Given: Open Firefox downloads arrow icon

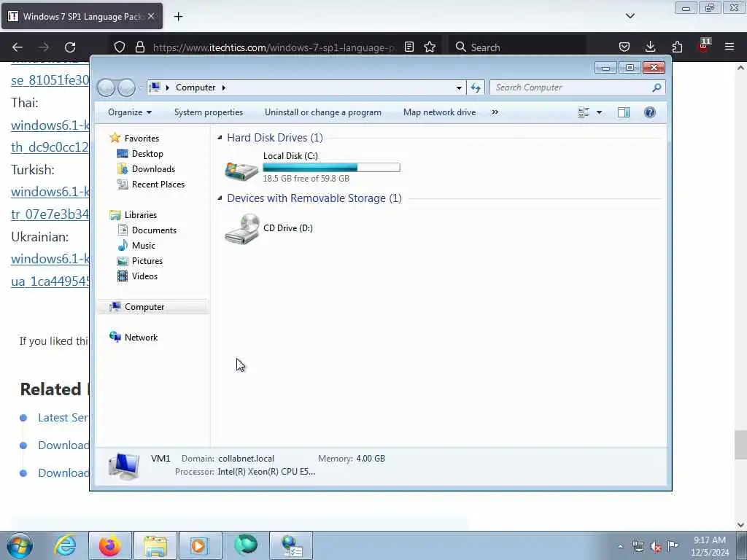Looking at the screenshot, I should tap(650, 47).
